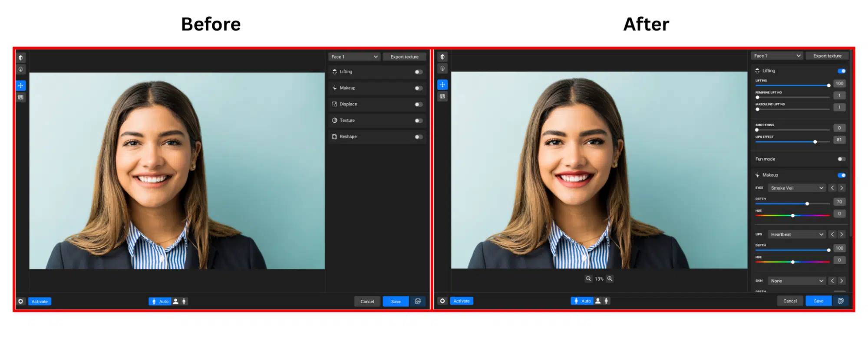Click save-preset icon beside Save in Before panel
Image resolution: width=868 pixels, height=347 pixels.
(418, 301)
